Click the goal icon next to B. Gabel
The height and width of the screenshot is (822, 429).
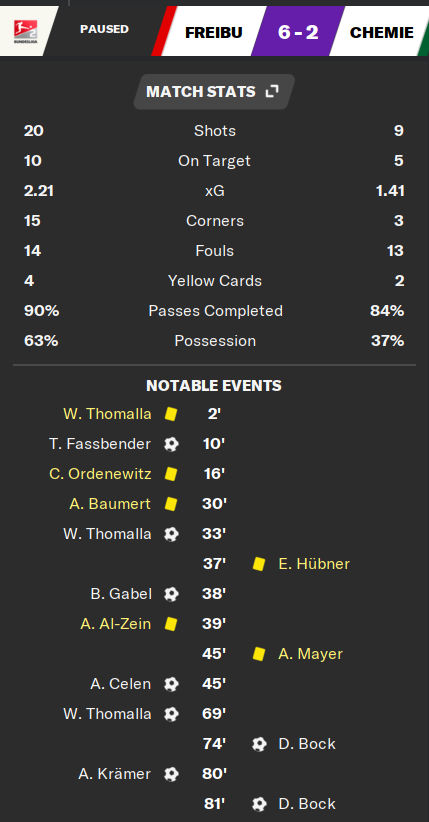(171, 594)
